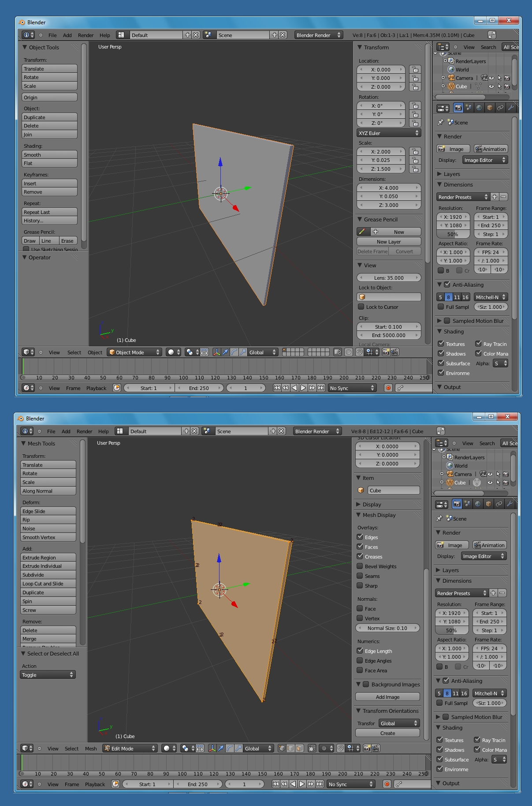Open the Object properties cube tab in the top window
532x806 pixels.
(490, 108)
